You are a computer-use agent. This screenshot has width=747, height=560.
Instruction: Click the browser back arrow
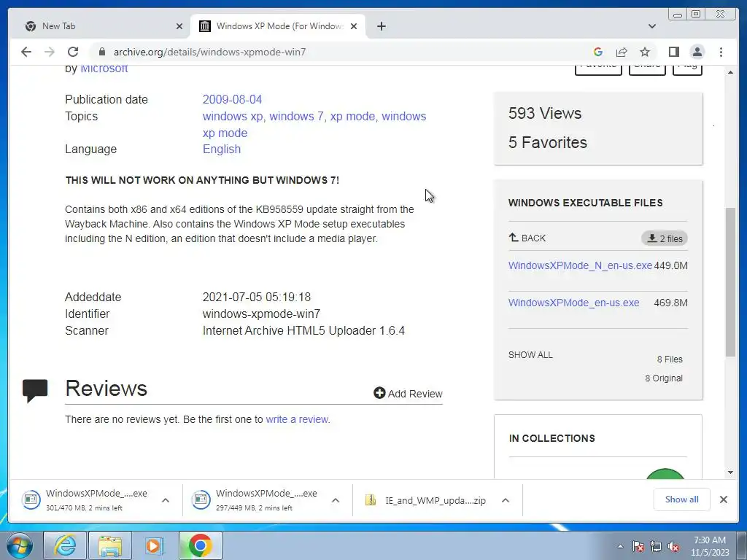click(26, 52)
